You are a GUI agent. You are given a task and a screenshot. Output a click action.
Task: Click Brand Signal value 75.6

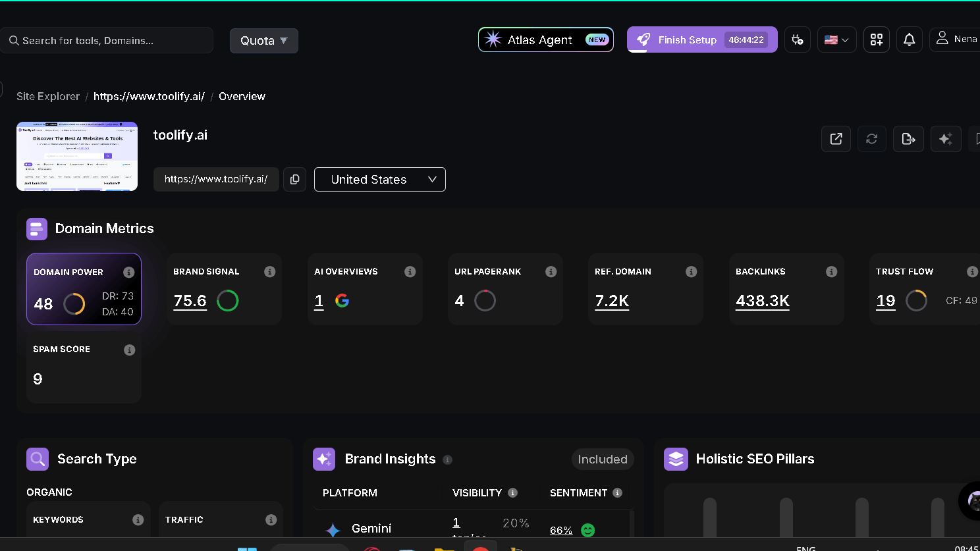pos(190,301)
